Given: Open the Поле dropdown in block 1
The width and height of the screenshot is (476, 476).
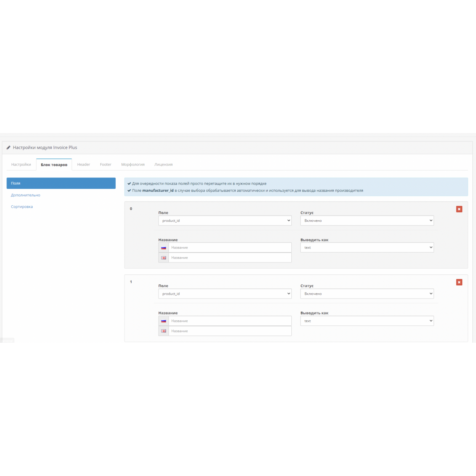Looking at the screenshot, I should point(225,294).
